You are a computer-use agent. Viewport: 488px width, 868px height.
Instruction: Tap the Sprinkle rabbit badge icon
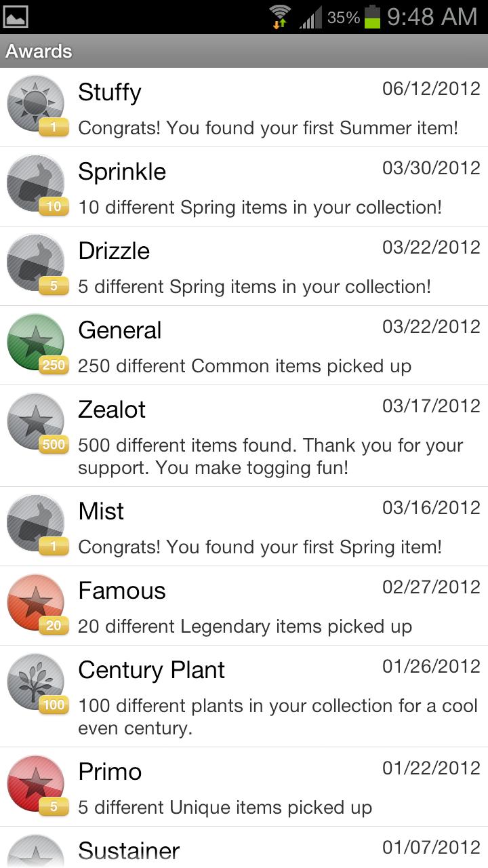pyautogui.click(x=37, y=186)
